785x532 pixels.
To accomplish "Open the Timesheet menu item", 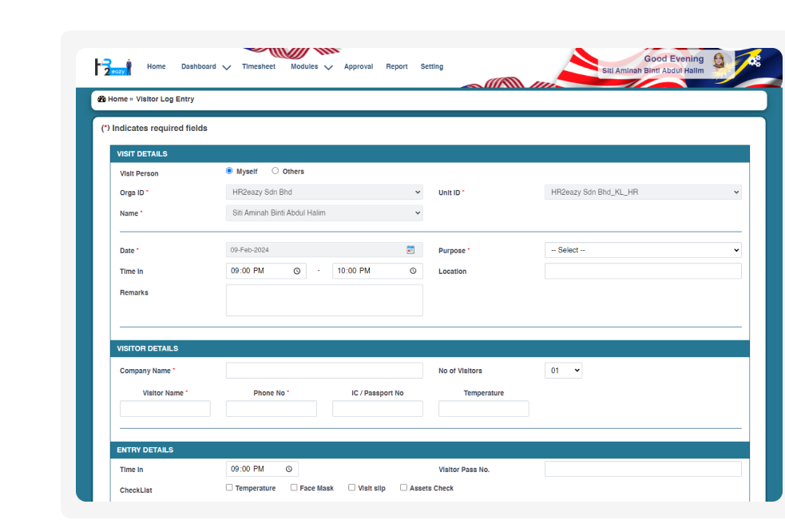I will click(259, 67).
